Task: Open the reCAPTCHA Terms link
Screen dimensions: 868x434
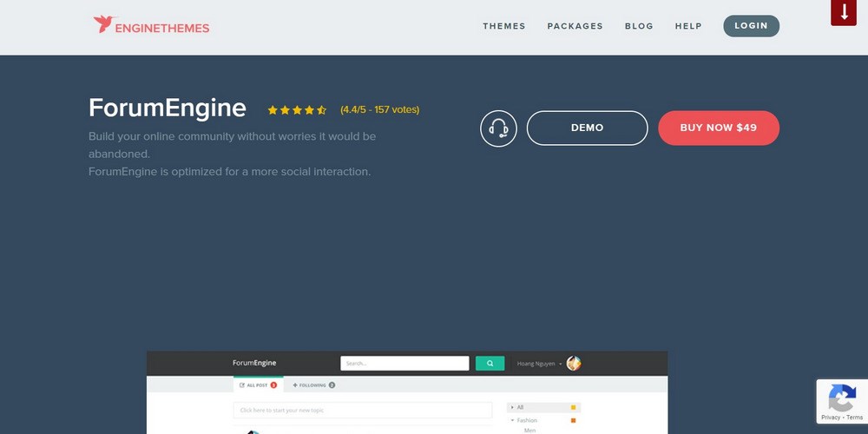Action: tap(854, 418)
